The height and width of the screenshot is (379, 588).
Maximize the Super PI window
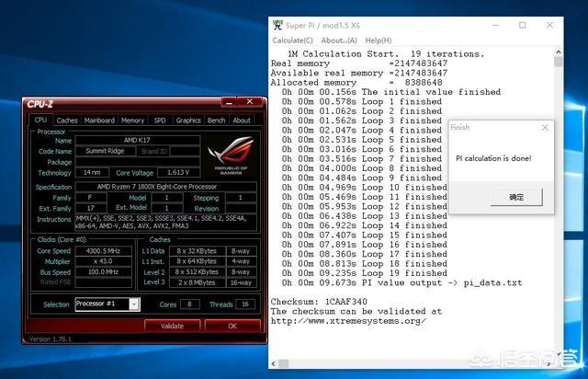pyautogui.click(x=522, y=25)
